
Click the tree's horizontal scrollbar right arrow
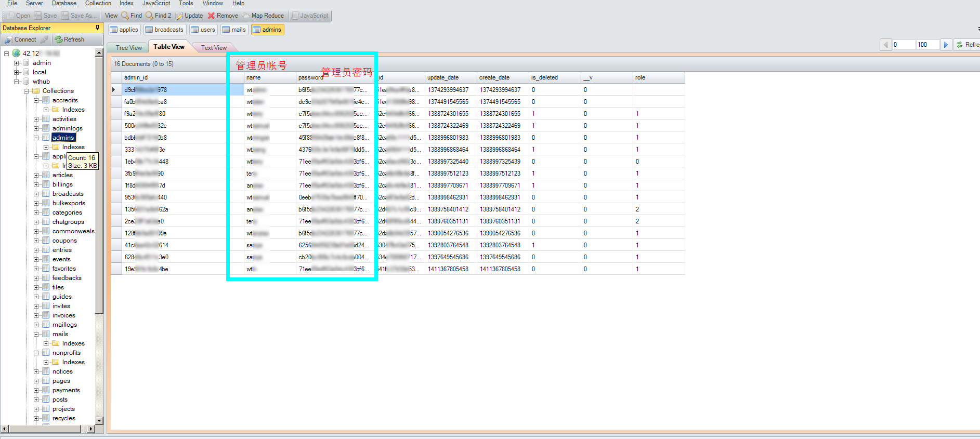point(91,429)
